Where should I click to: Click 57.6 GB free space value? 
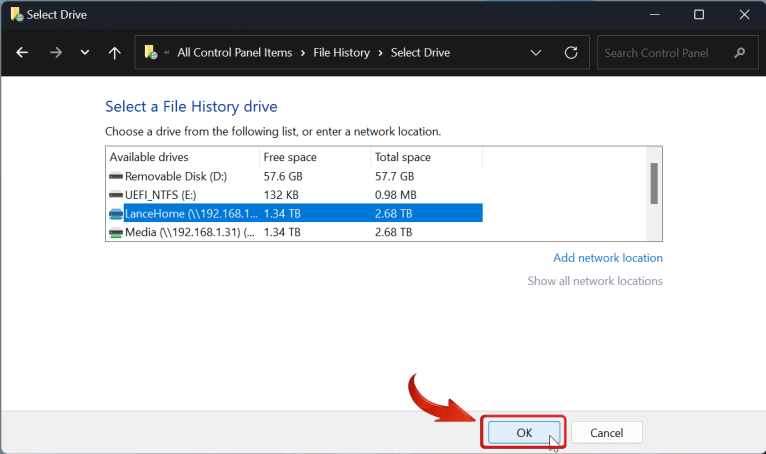283,176
